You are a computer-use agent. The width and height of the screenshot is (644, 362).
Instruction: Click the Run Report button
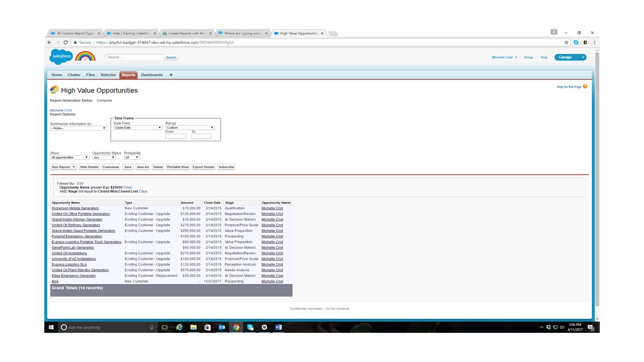(x=61, y=167)
